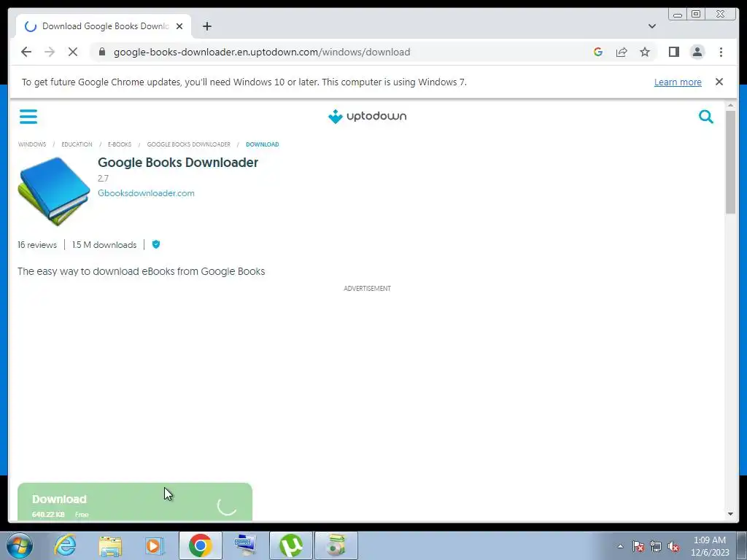Open Windows Explorer from taskbar
The image size is (747, 560).
click(x=110, y=545)
